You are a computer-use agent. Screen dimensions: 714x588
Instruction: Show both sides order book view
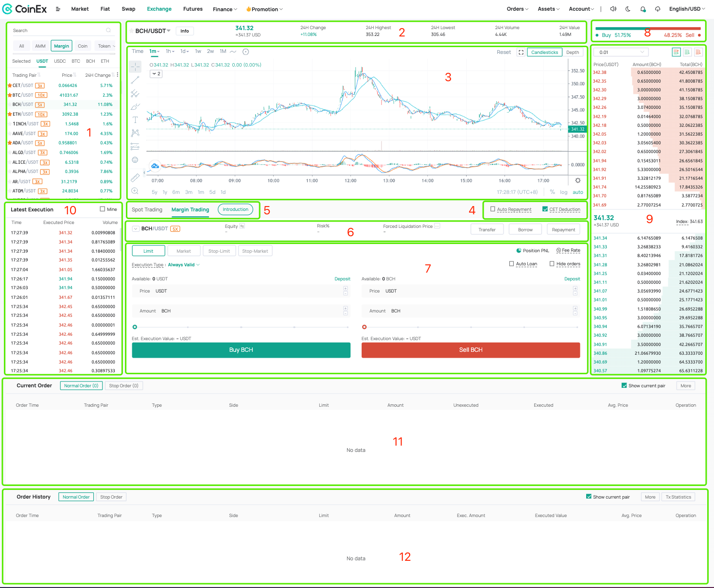click(676, 52)
